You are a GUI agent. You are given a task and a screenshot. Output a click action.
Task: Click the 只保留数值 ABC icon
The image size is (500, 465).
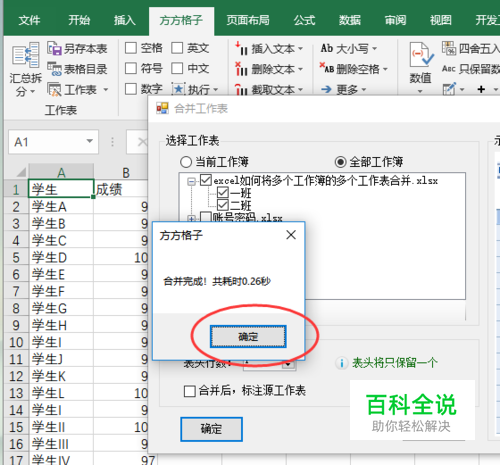point(449,69)
